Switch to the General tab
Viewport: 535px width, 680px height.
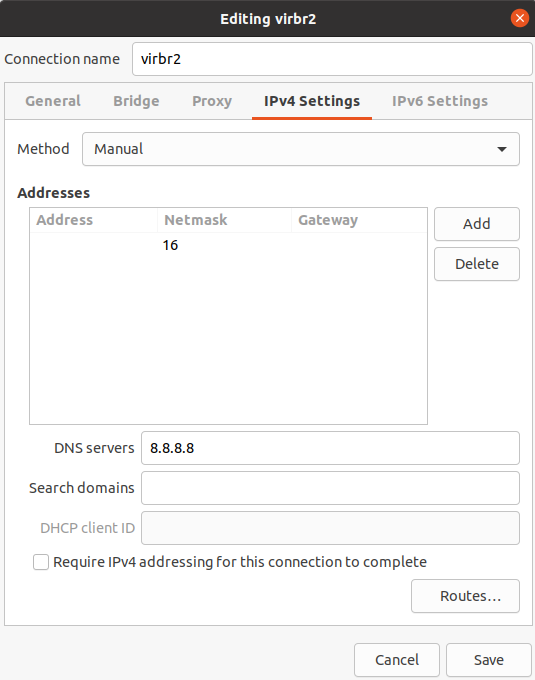[53, 101]
